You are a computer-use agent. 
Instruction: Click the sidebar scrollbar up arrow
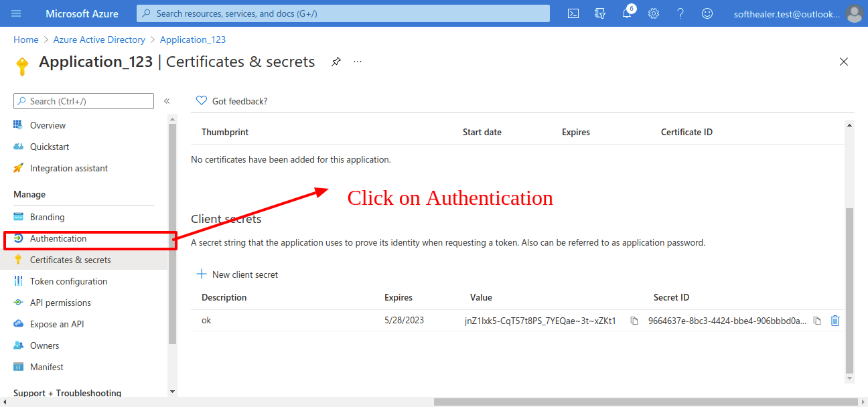[172, 119]
